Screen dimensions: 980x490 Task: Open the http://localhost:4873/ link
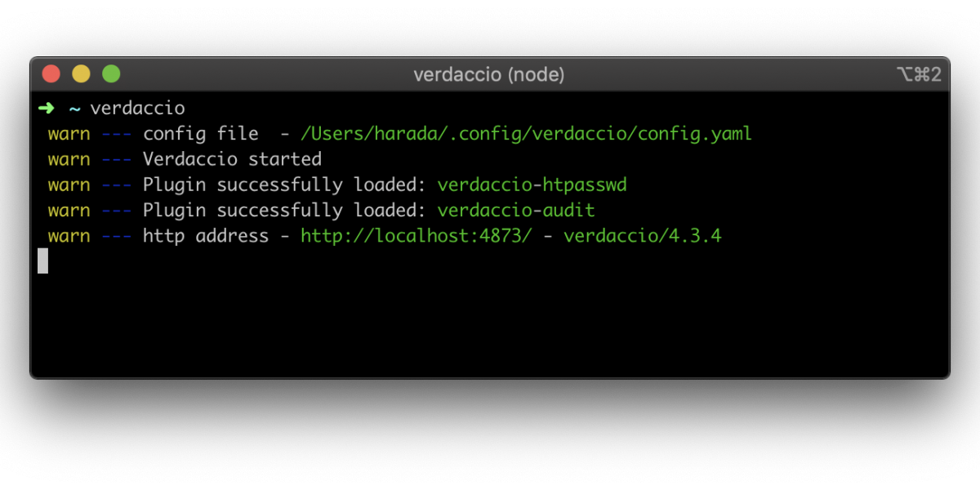[x=416, y=236]
